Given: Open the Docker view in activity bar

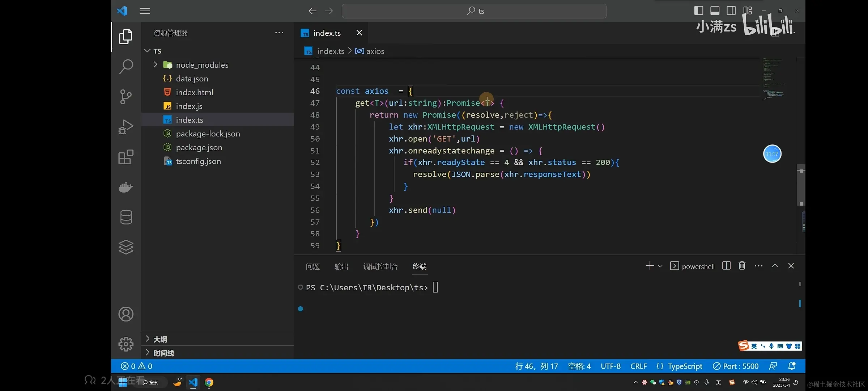Looking at the screenshot, I should [x=126, y=187].
